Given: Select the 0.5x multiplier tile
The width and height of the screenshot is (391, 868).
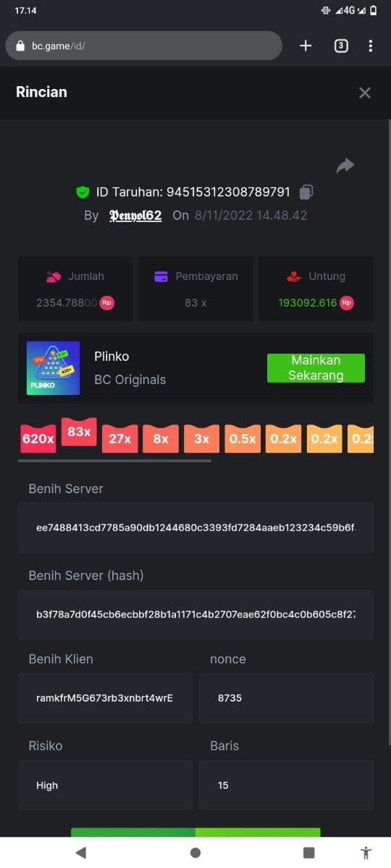Looking at the screenshot, I should 243,438.
